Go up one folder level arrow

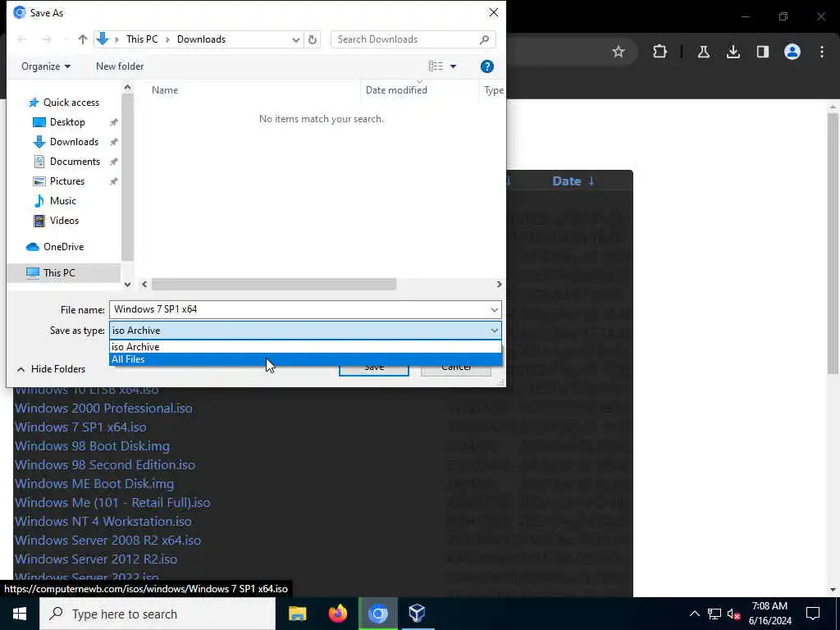point(83,39)
